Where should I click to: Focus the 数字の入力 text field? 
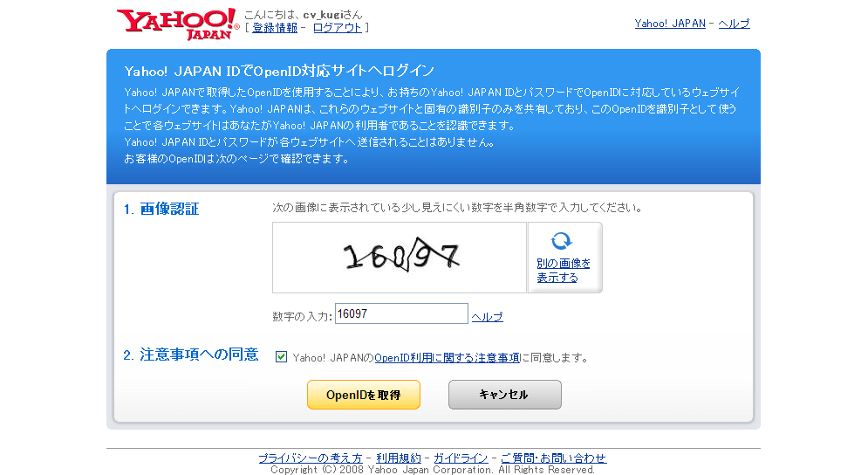pos(401,313)
